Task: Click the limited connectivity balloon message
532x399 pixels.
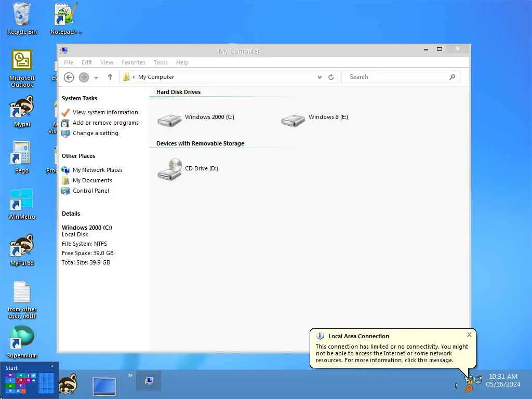Action: click(x=392, y=353)
